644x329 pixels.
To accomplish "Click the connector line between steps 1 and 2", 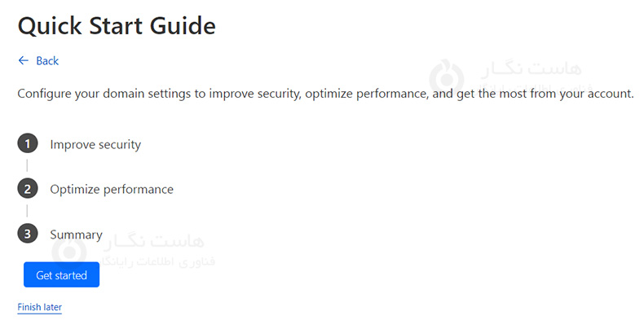I will pos(27,166).
